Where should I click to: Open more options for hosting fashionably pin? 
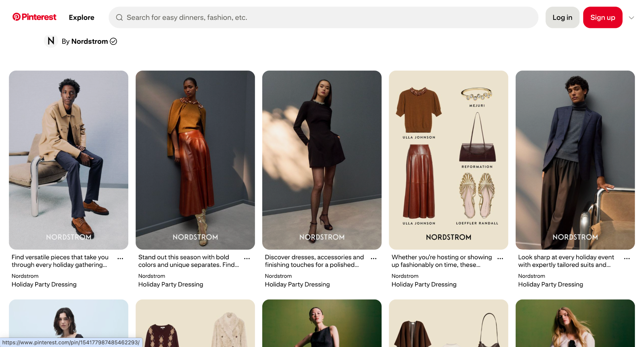500,258
